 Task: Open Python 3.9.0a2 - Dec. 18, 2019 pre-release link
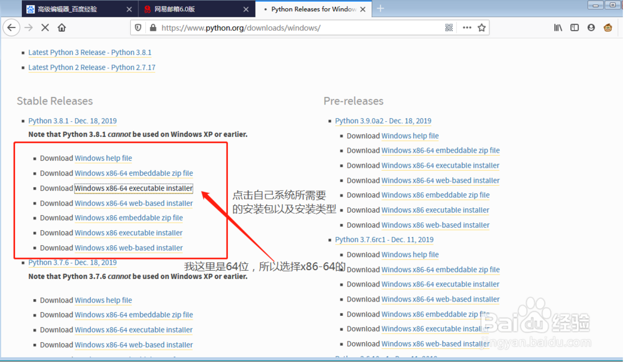[x=383, y=121]
